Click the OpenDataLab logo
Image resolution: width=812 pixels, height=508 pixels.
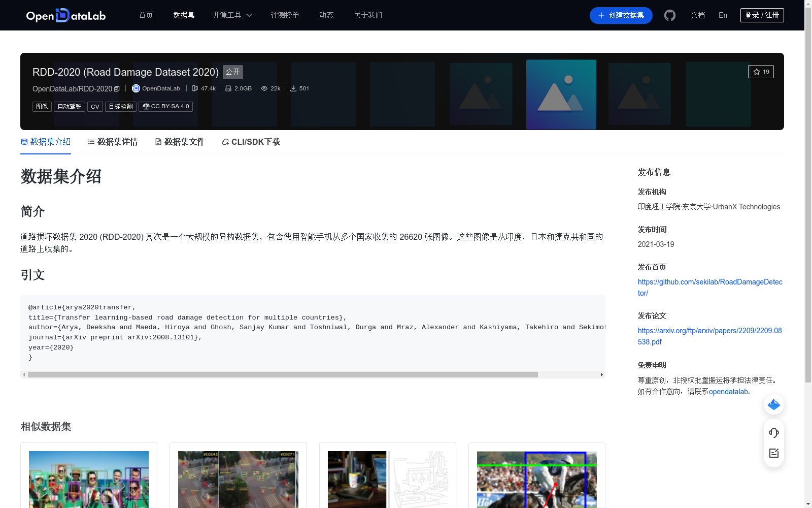click(x=65, y=15)
